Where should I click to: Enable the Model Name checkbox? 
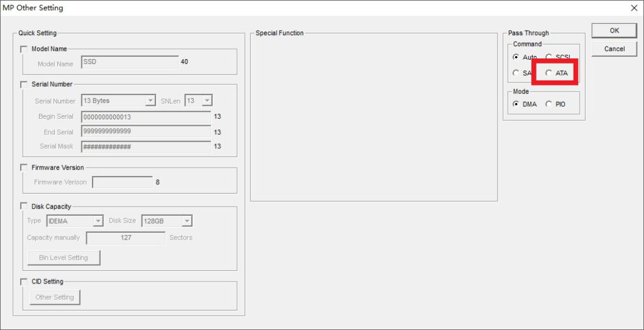click(25, 49)
